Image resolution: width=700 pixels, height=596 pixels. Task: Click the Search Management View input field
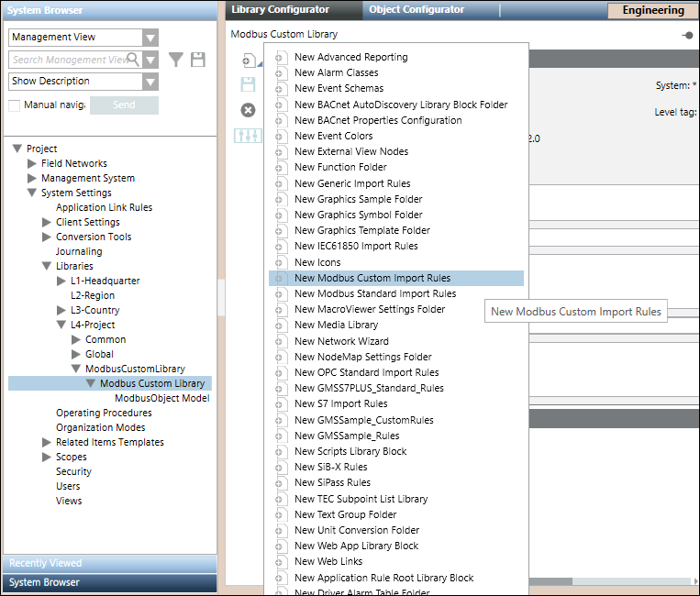[x=69, y=60]
